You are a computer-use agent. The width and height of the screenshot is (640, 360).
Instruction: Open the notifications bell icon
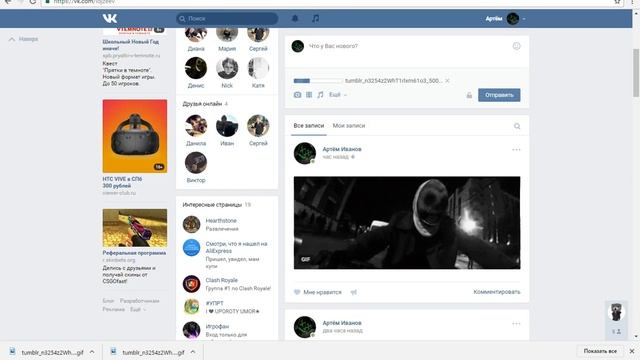[x=295, y=18]
